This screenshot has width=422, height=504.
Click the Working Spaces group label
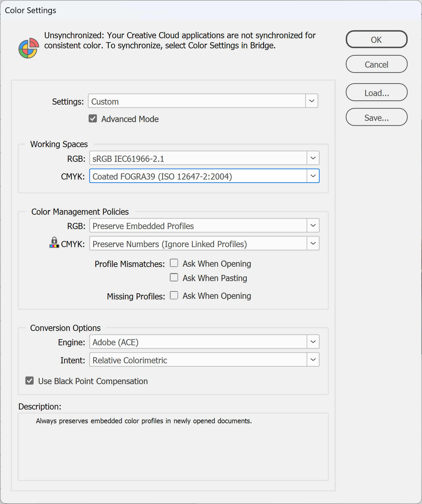(59, 144)
